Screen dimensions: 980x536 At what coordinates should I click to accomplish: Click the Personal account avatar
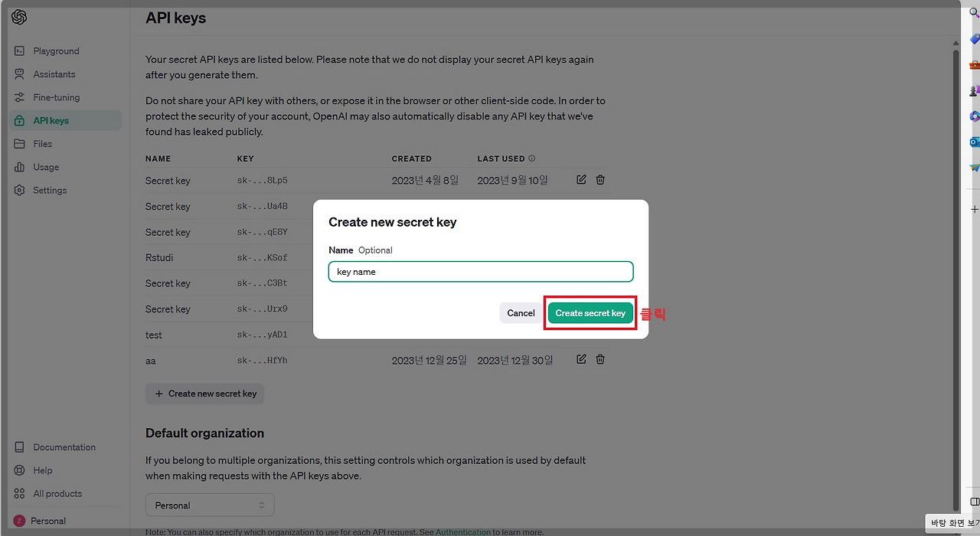(19, 521)
